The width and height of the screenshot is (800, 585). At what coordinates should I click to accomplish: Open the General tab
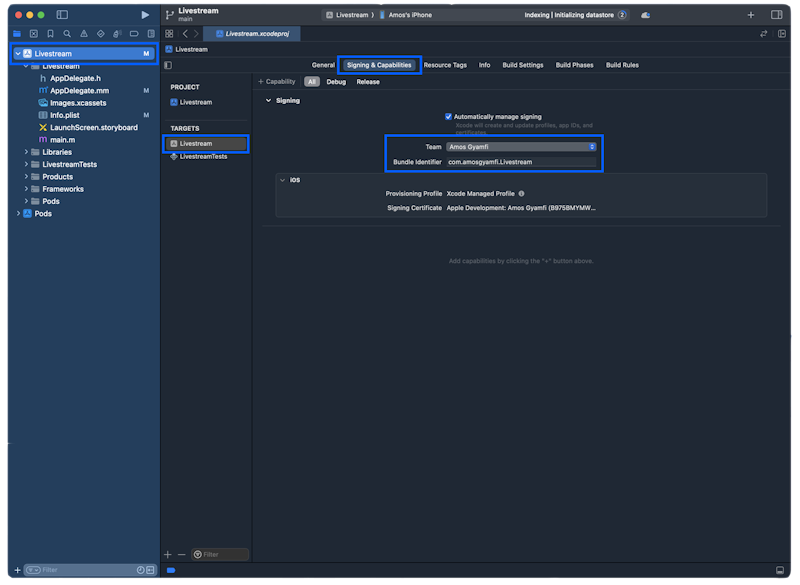pyautogui.click(x=323, y=65)
